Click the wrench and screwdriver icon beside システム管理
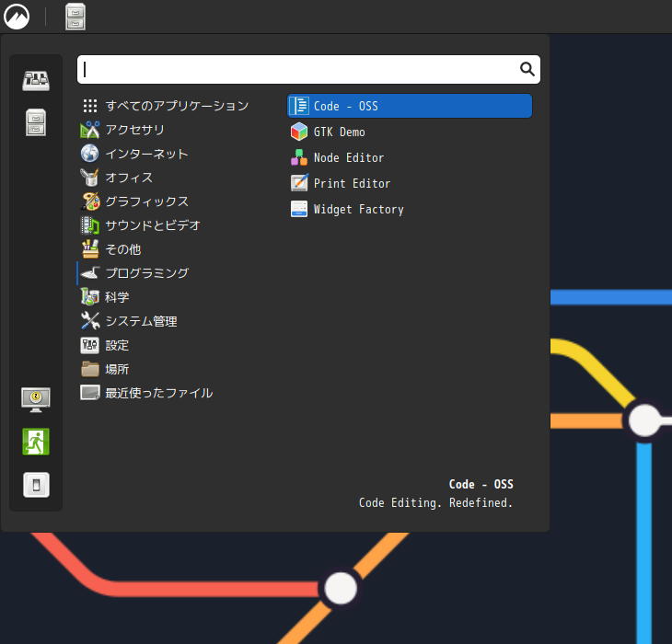This screenshot has height=644, width=672. click(90, 321)
